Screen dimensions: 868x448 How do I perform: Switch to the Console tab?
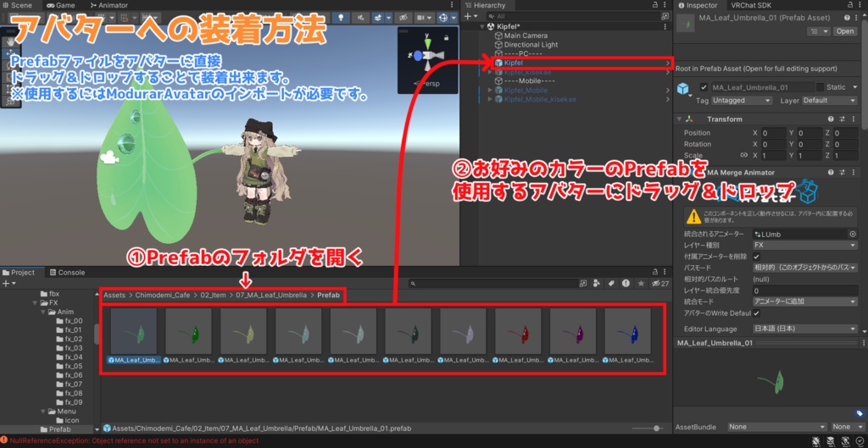click(67, 272)
